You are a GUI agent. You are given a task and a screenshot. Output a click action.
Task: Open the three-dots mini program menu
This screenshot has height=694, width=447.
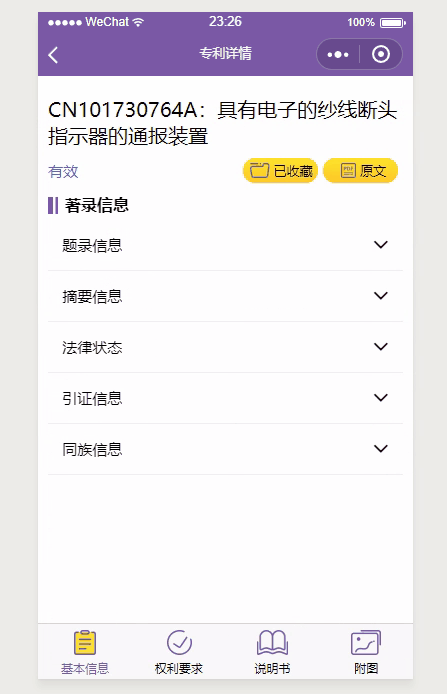click(338, 55)
